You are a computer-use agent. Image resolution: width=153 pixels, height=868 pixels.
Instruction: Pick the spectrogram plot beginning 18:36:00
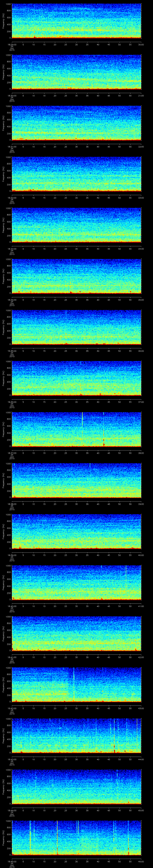[x=77, y=378]
